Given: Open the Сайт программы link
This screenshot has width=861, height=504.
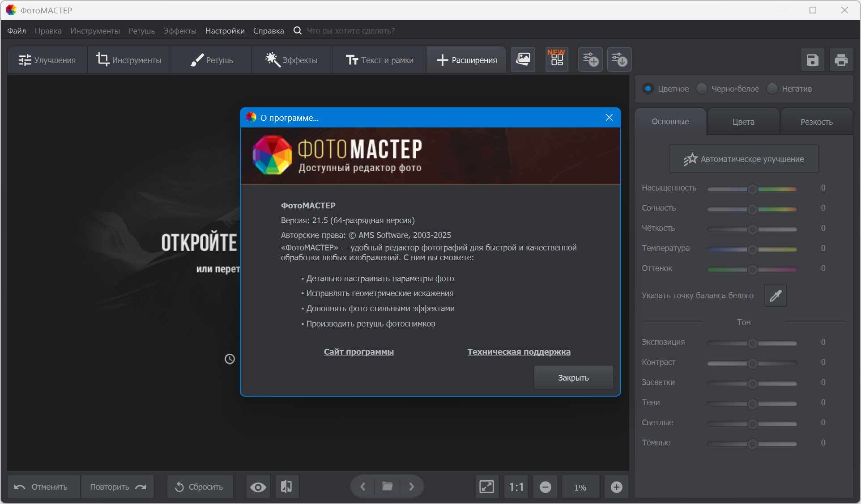Looking at the screenshot, I should click(x=358, y=352).
